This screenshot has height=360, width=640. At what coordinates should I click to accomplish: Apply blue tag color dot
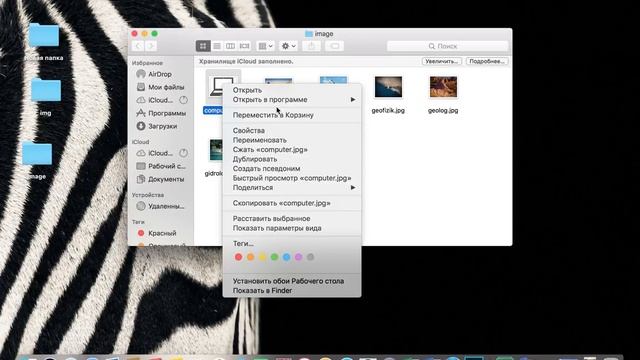coord(287,257)
